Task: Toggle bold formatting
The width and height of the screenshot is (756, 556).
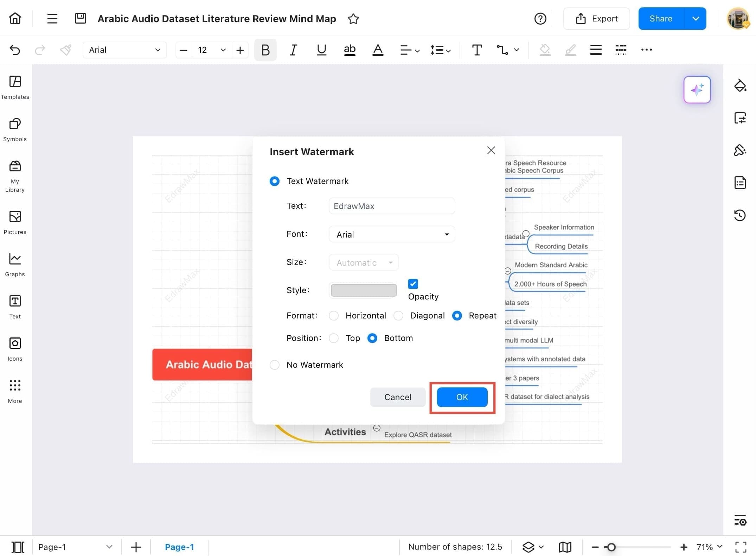Action: coord(265,50)
